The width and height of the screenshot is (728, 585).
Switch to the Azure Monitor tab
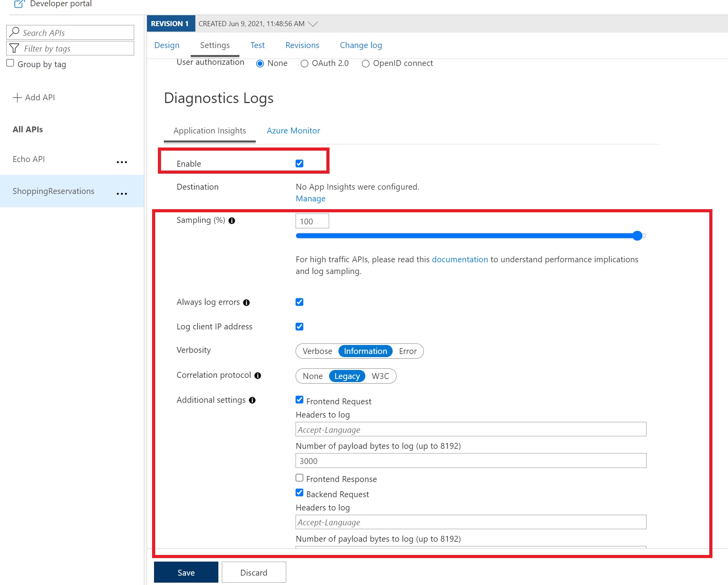(293, 131)
